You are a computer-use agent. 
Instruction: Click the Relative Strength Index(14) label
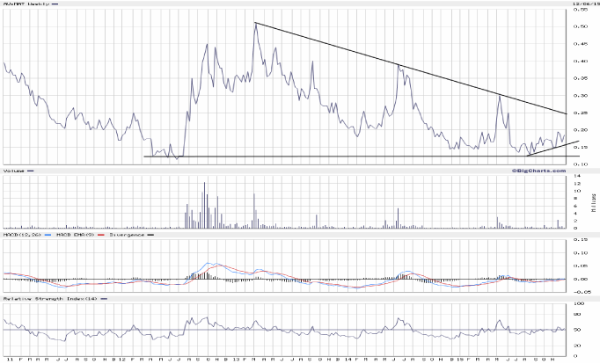(50, 299)
